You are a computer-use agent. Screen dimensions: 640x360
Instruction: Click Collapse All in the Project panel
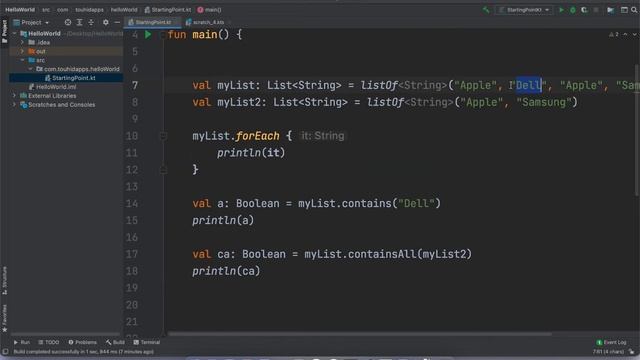91,22
